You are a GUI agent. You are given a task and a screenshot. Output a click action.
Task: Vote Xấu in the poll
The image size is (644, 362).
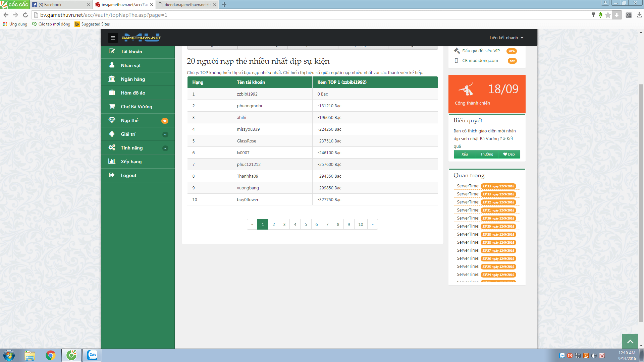pos(465,154)
